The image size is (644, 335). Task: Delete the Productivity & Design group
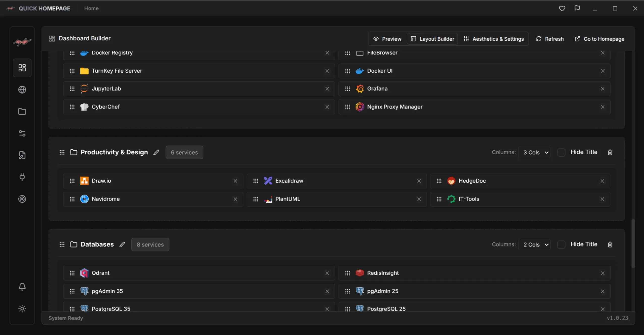pos(610,152)
